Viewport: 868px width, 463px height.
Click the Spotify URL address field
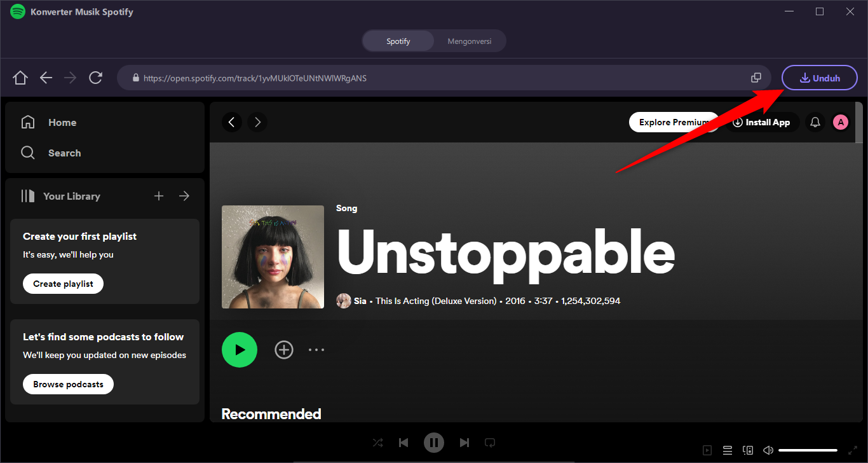444,78
